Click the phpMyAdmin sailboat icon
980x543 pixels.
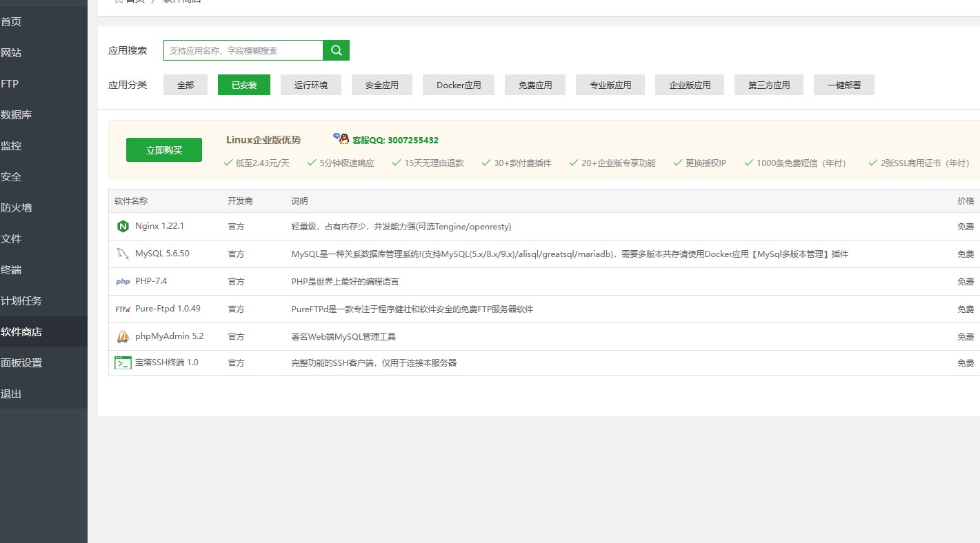[x=123, y=336]
